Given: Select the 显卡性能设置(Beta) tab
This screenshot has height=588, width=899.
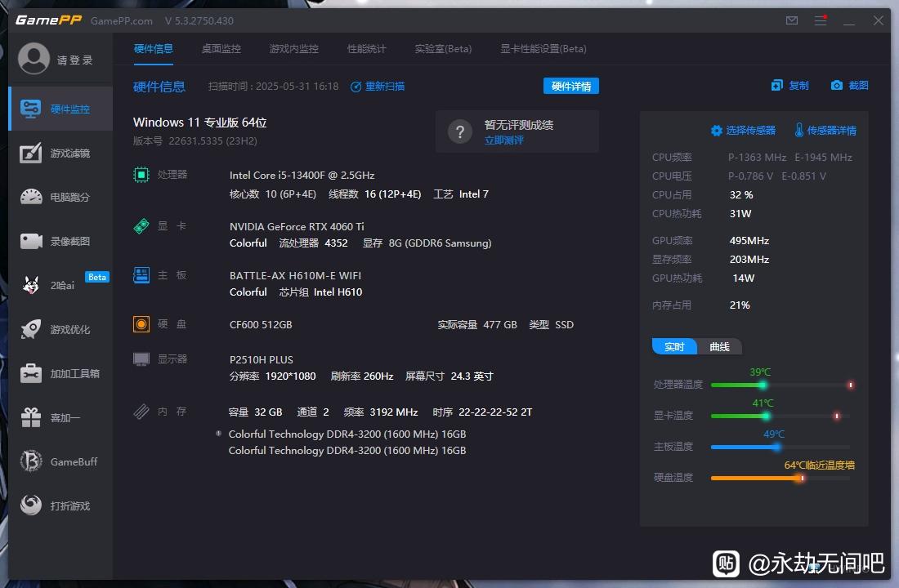Looking at the screenshot, I should [543, 49].
